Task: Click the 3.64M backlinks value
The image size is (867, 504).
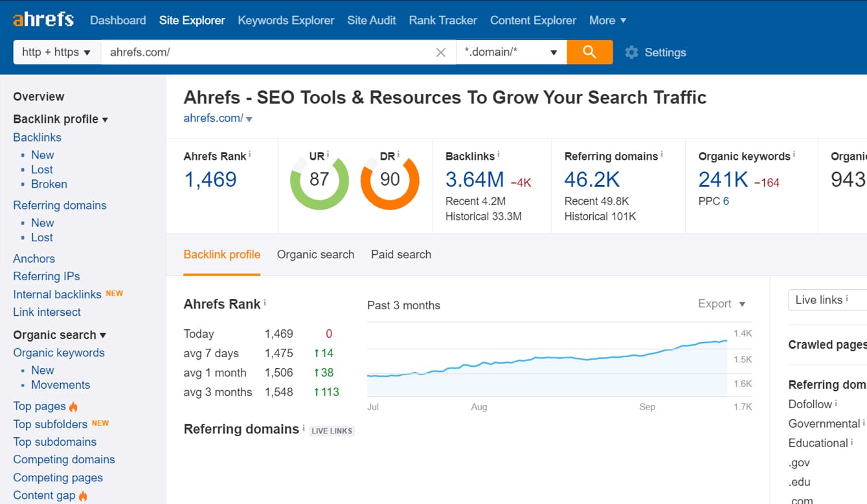Action: [475, 179]
